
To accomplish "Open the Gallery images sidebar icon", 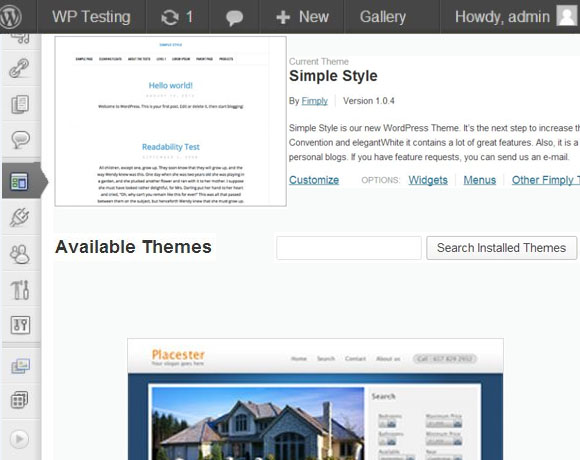I will coord(20,366).
